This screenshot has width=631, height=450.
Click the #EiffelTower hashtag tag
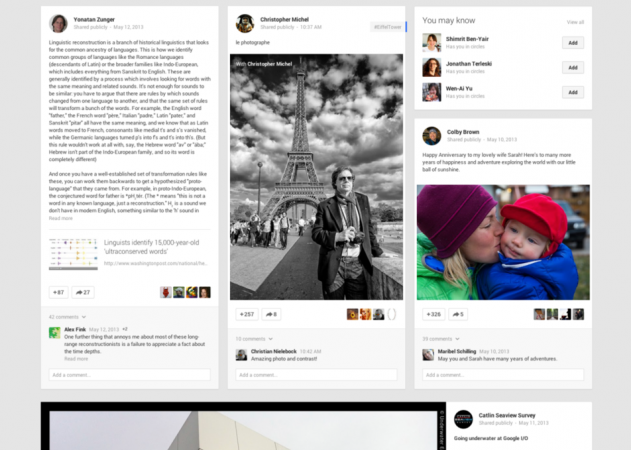tap(385, 27)
